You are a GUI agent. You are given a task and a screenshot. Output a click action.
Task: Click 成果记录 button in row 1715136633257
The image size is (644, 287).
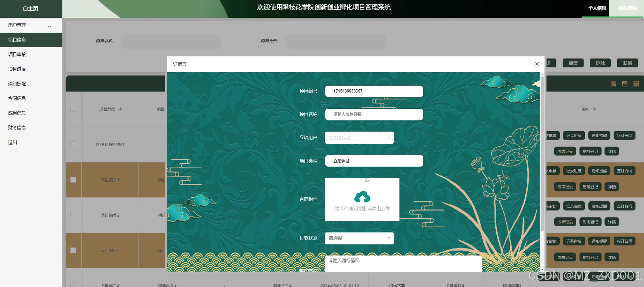(565, 151)
